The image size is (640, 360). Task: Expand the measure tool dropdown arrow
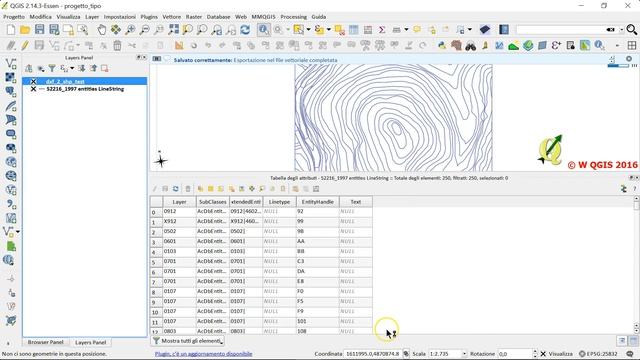point(406,29)
